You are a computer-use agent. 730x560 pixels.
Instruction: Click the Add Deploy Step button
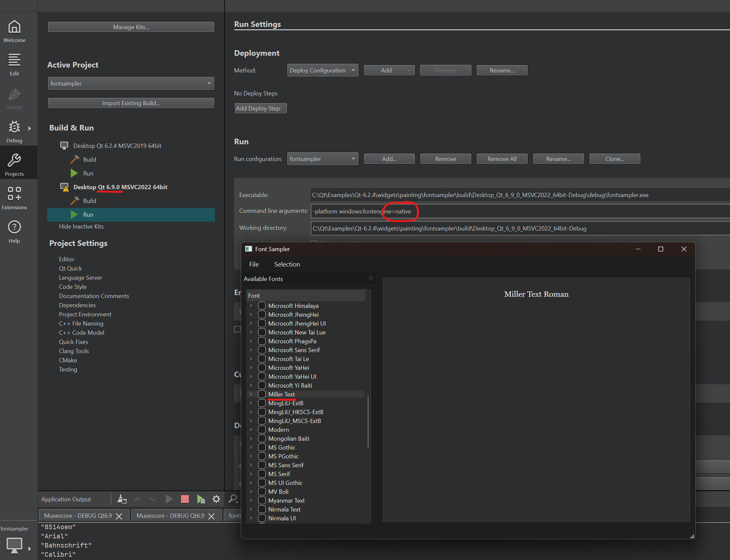click(x=261, y=108)
